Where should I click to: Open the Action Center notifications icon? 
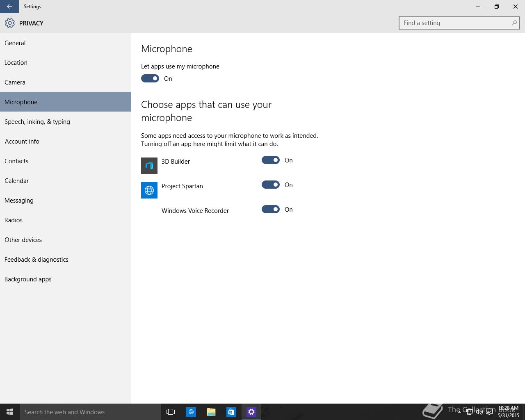[x=489, y=412]
